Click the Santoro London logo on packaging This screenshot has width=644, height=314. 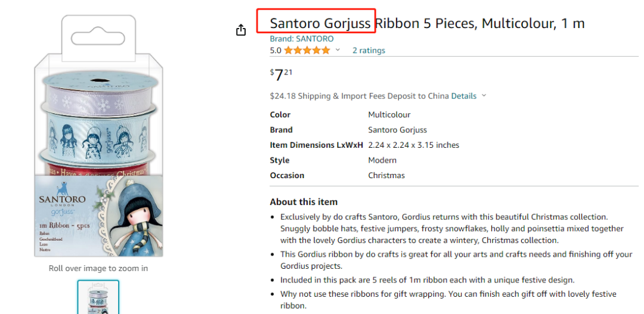[62, 201]
